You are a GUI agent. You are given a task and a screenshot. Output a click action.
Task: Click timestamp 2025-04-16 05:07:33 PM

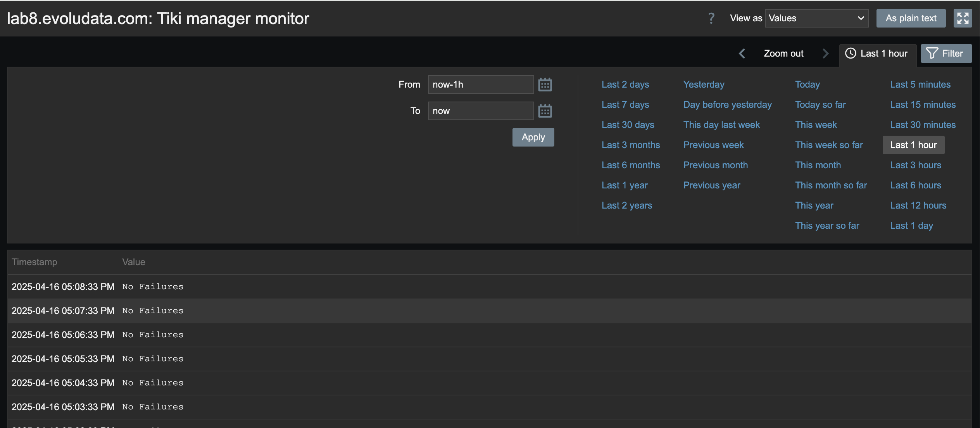pyautogui.click(x=63, y=311)
